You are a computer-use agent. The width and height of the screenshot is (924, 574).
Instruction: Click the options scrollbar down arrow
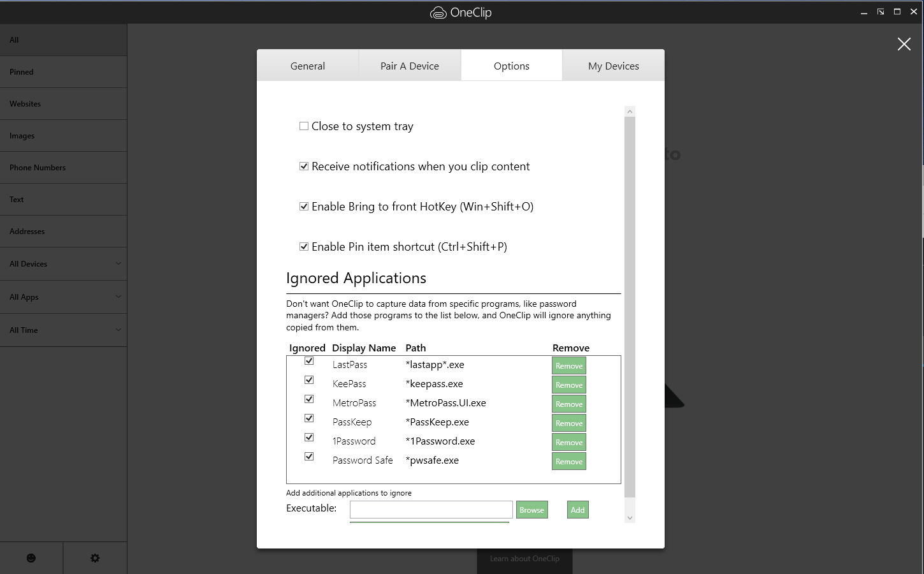coord(630,518)
